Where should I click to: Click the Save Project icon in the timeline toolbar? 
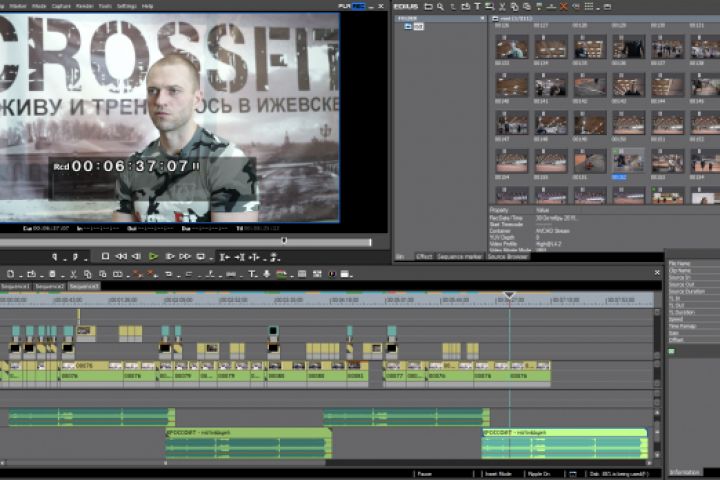coord(52,274)
